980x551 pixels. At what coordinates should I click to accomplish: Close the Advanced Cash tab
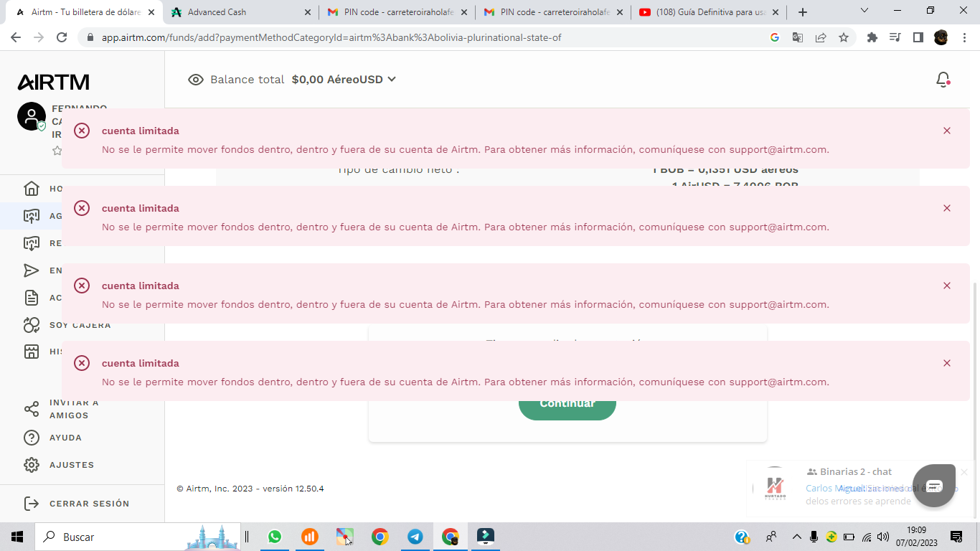coord(308,12)
